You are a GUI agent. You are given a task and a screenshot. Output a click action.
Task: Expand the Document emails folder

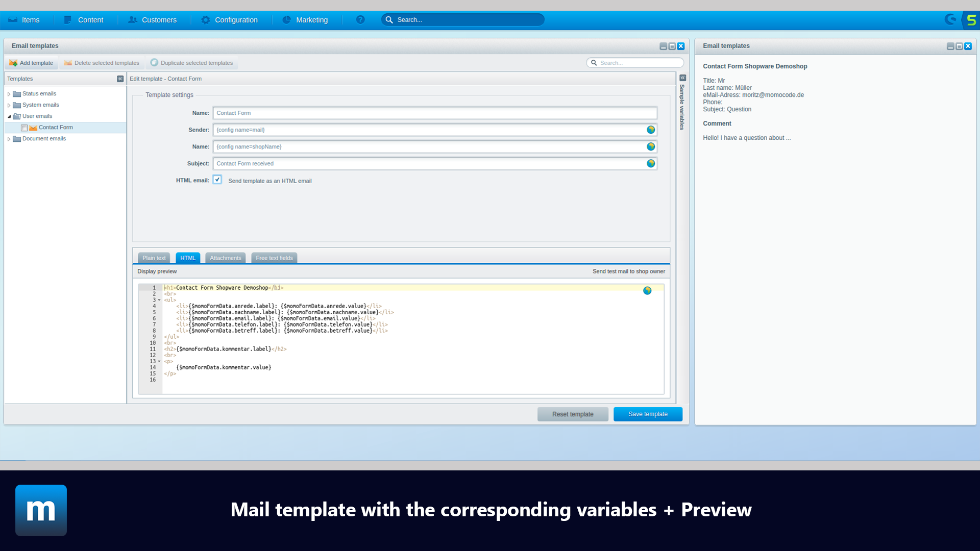pyautogui.click(x=9, y=139)
